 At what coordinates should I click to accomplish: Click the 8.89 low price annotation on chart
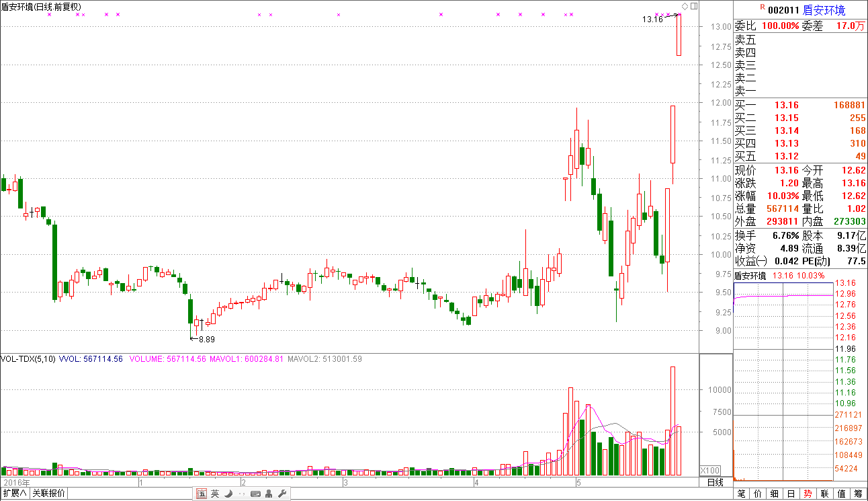coord(206,340)
